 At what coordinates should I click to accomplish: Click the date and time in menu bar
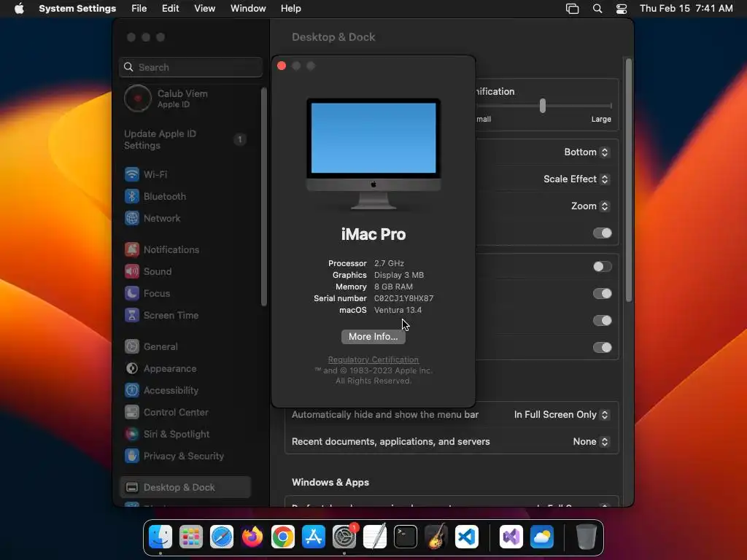tap(686, 9)
